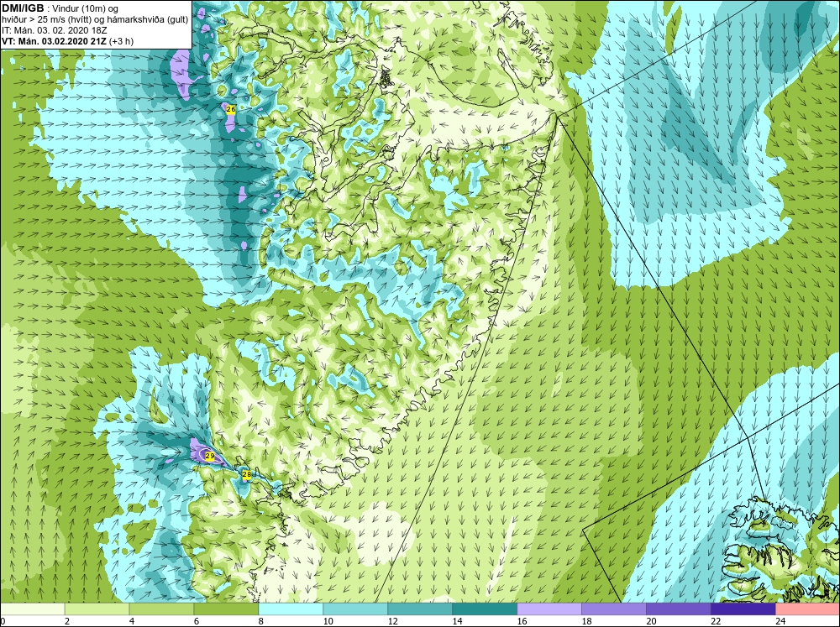Click the legend scale value 2
The image size is (840, 627).
(67, 621)
